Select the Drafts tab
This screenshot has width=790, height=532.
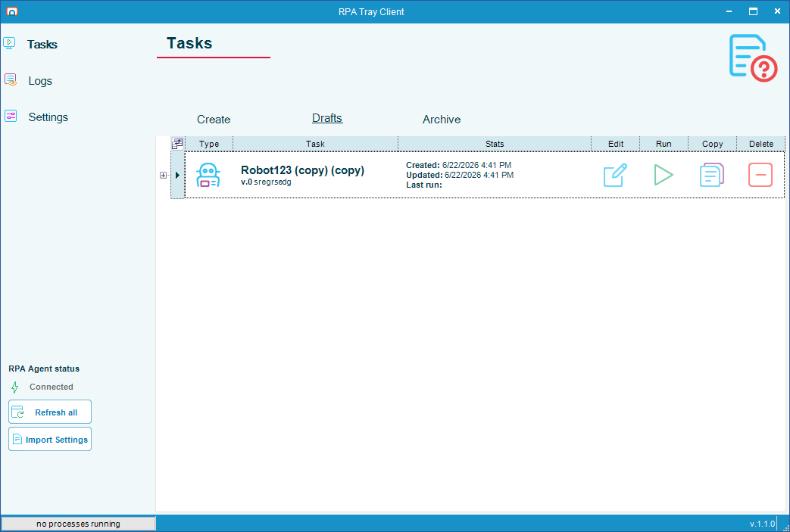click(x=327, y=118)
